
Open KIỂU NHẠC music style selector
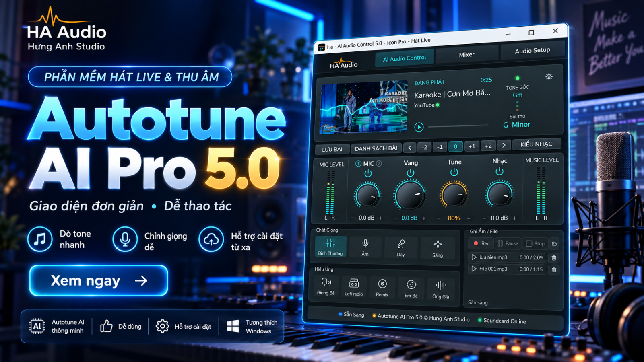point(536,144)
